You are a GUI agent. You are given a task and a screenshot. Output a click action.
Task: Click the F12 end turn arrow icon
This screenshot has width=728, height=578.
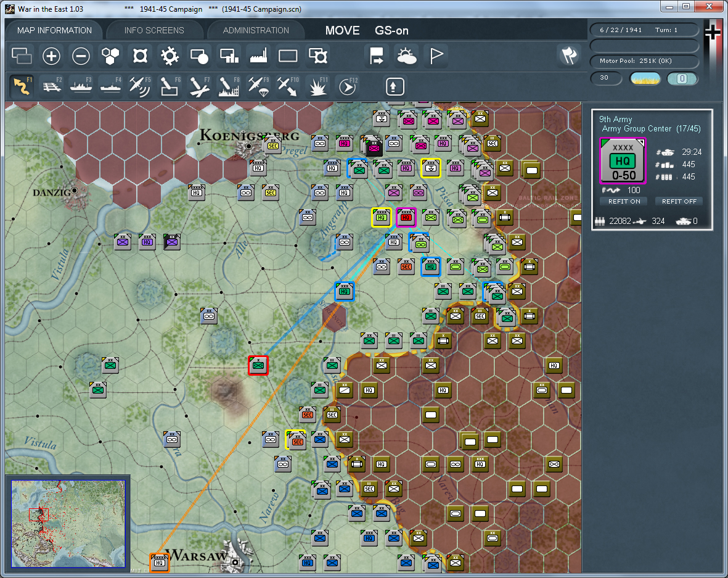pos(348,86)
